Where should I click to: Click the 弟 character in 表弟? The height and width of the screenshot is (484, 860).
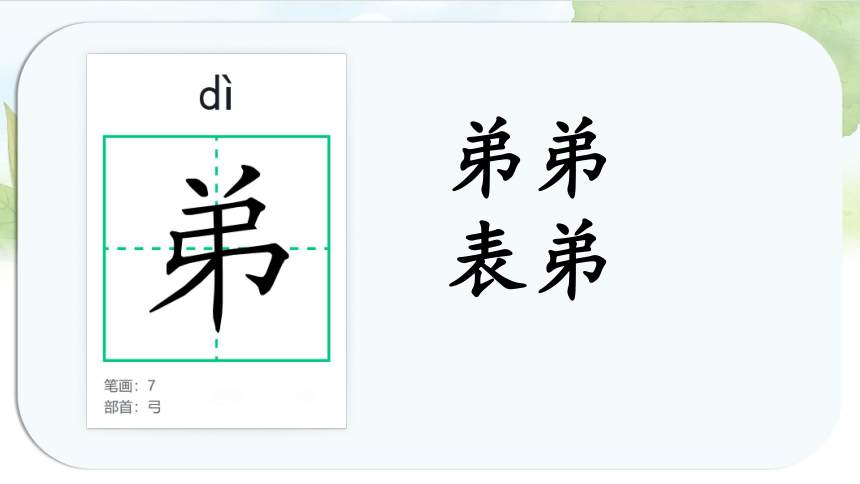[572, 258]
